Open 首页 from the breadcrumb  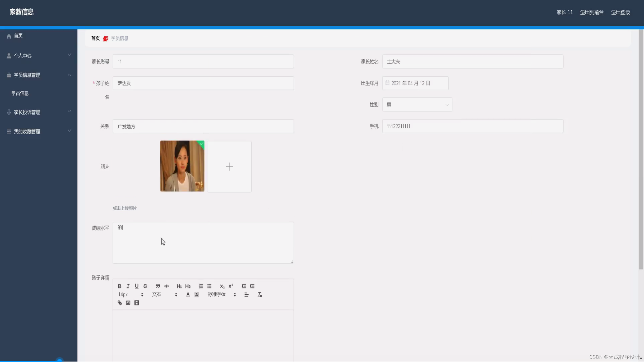(95, 38)
